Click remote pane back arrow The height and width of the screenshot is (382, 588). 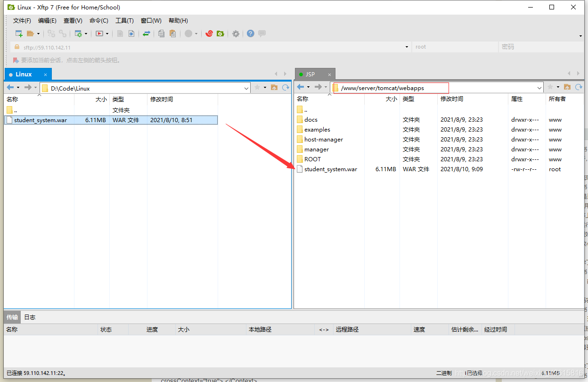coord(301,87)
